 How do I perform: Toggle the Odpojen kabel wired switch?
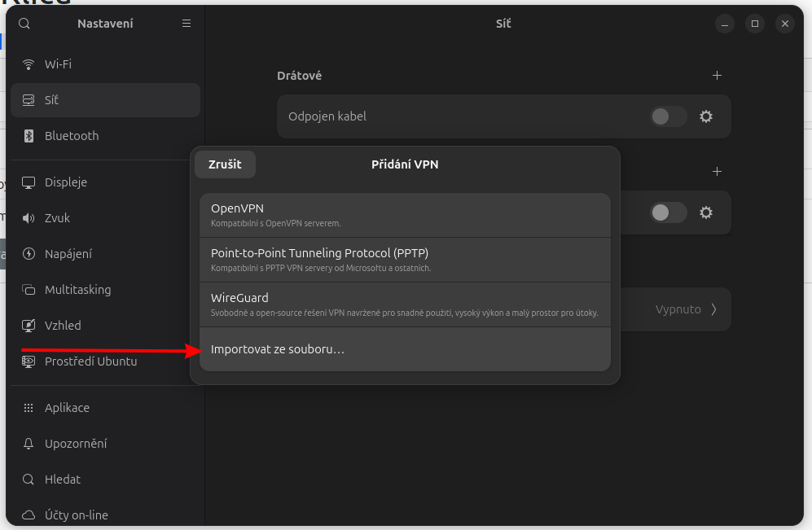pyautogui.click(x=668, y=116)
